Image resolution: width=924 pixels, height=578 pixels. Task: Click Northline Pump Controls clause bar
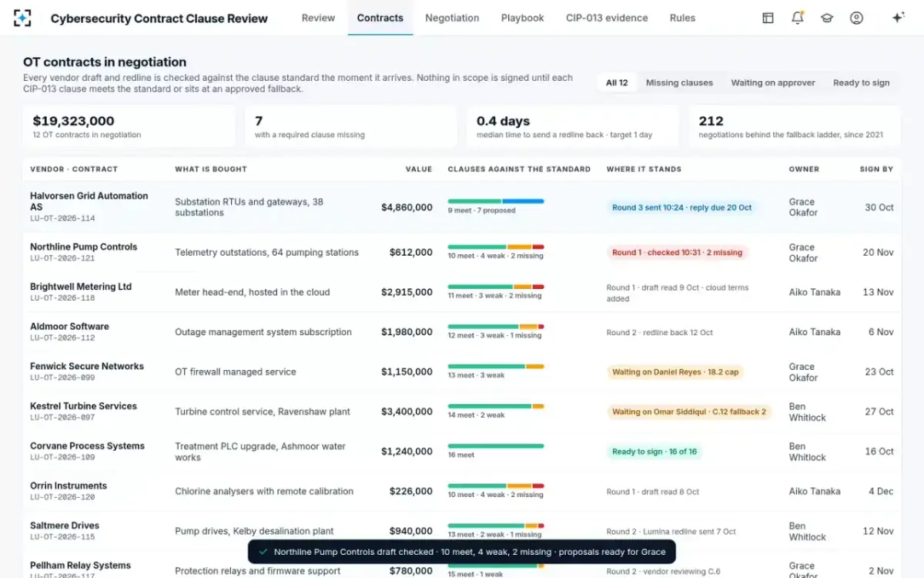click(x=496, y=247)
